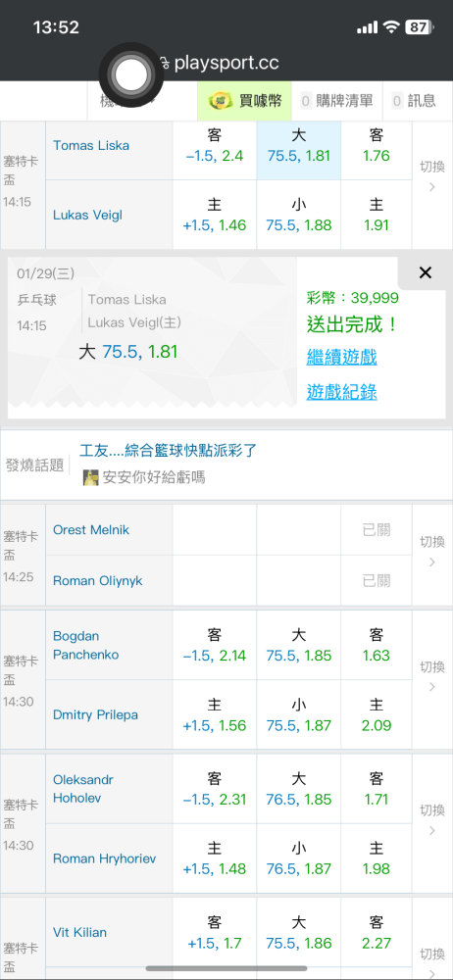
Task: Open 遊戲紀錄 game records link
Action: (341, 392)
